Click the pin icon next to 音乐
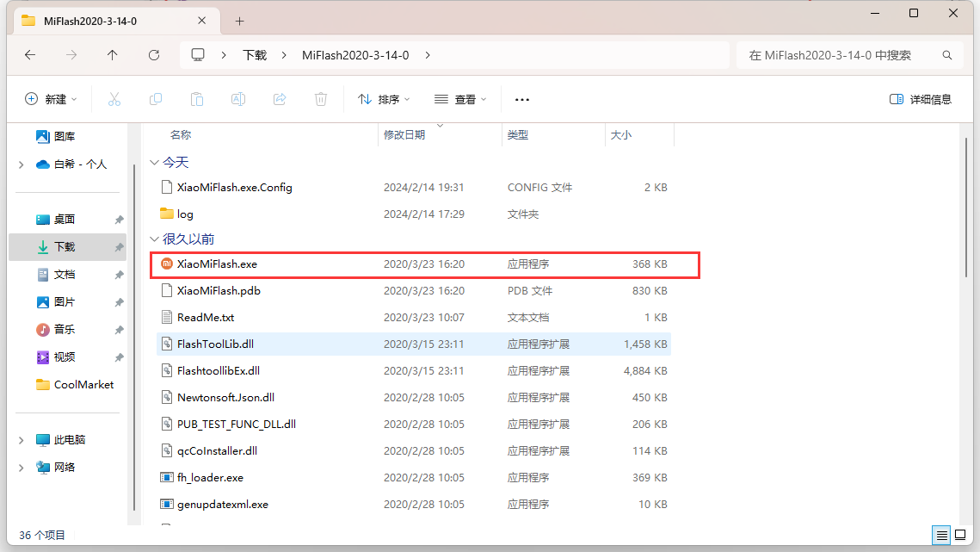This screenshot has height=552, width=980. (119, 330)
